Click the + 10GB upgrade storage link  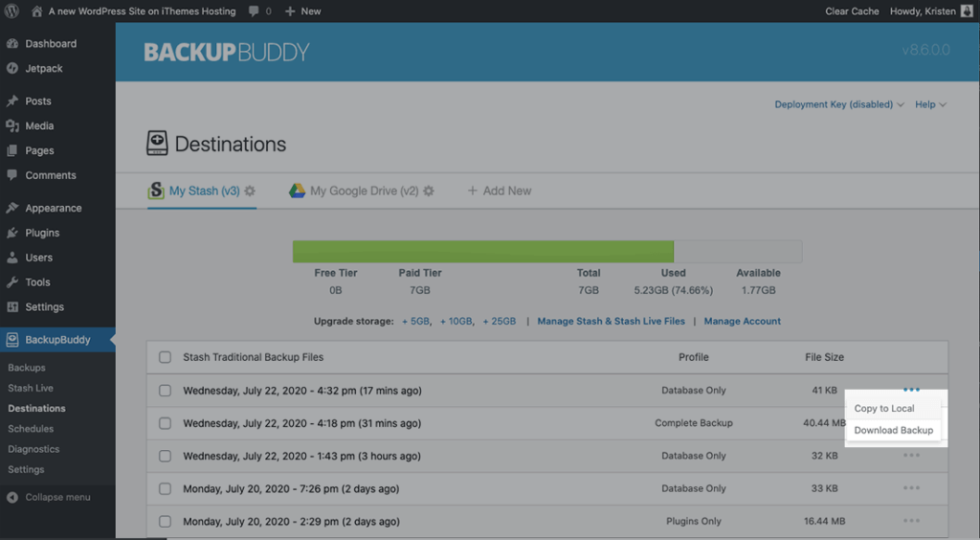(457, 322)
